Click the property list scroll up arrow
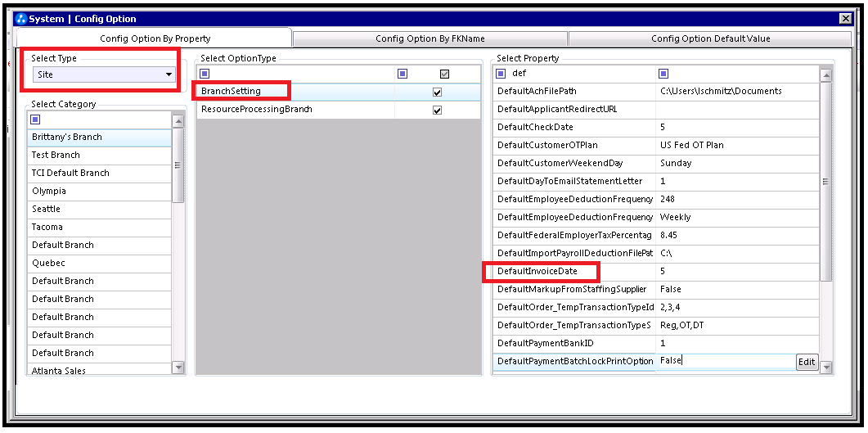 (826, 74)
